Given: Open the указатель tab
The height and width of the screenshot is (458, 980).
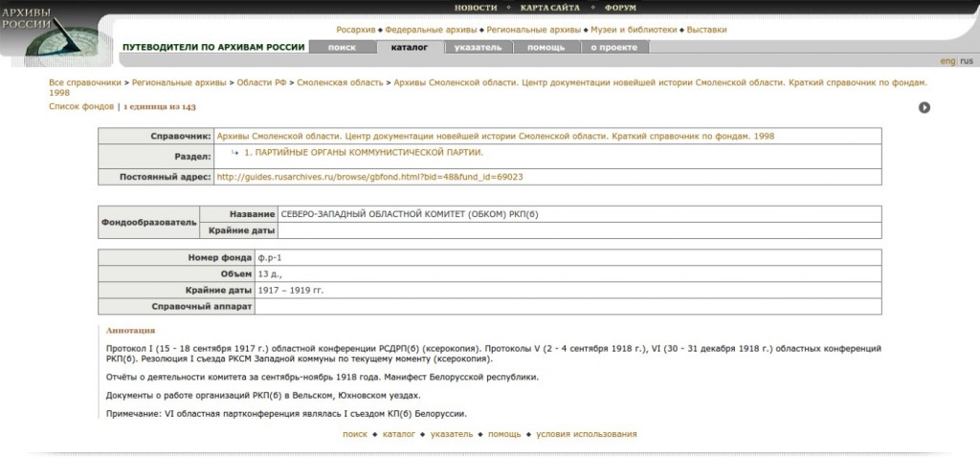Looking at the screenshot, I should click(x=478, y=47).
